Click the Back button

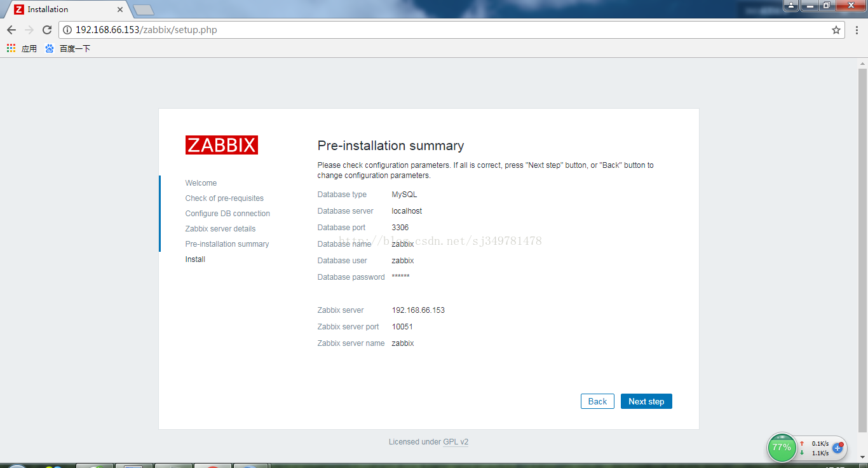[x=597, y=401]
